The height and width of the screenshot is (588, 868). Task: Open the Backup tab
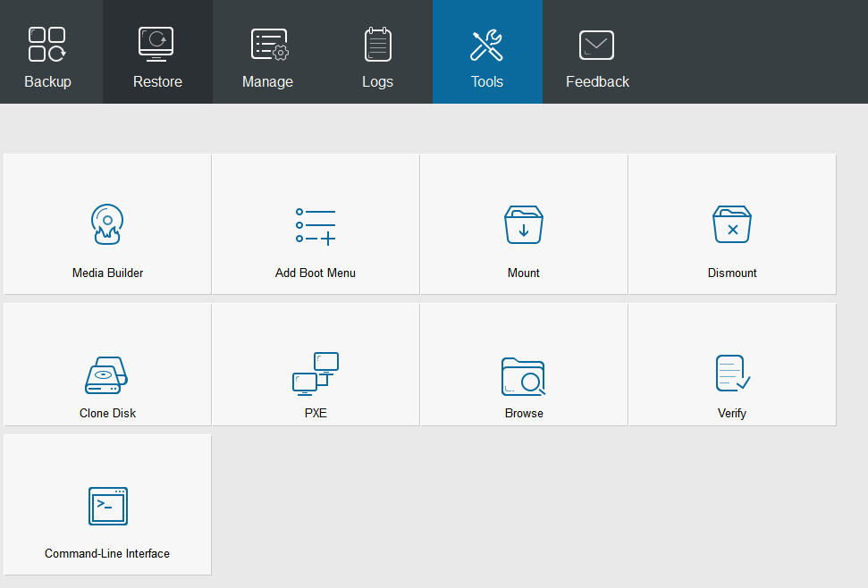click(x=47, y=52)
